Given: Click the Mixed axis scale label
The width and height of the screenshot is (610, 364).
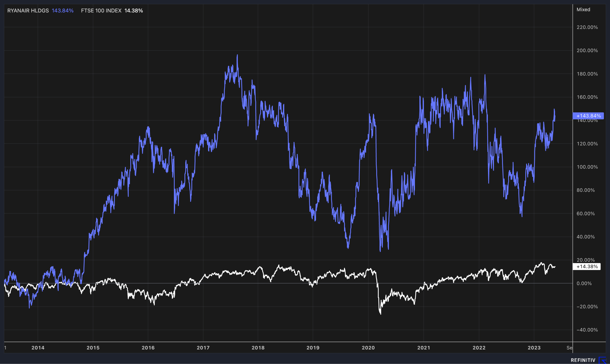Looking at the screenshot, I should point(583,10).
